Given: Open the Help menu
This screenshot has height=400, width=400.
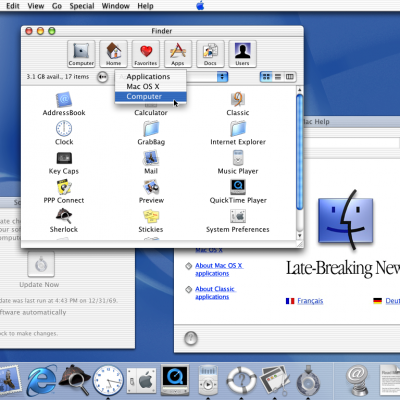Looking at the screenshot, I should (x=145, y=6).
